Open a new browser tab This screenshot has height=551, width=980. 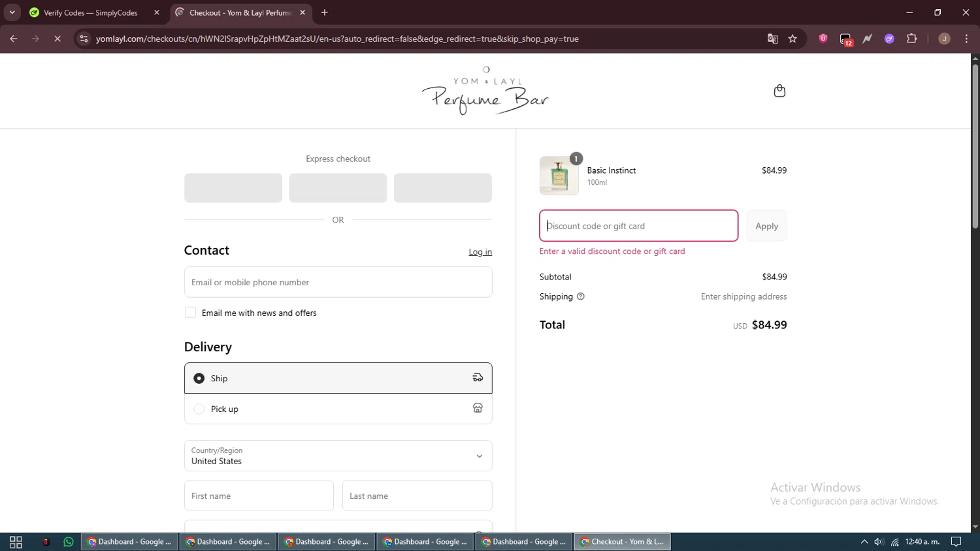[325, 12]
